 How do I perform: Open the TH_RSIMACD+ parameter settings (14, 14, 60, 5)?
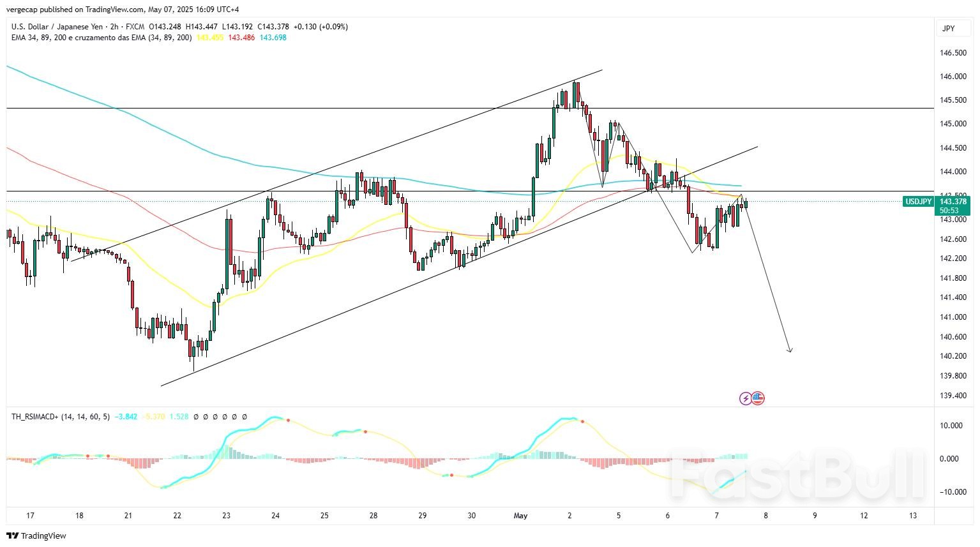click(x=86, y=417)
